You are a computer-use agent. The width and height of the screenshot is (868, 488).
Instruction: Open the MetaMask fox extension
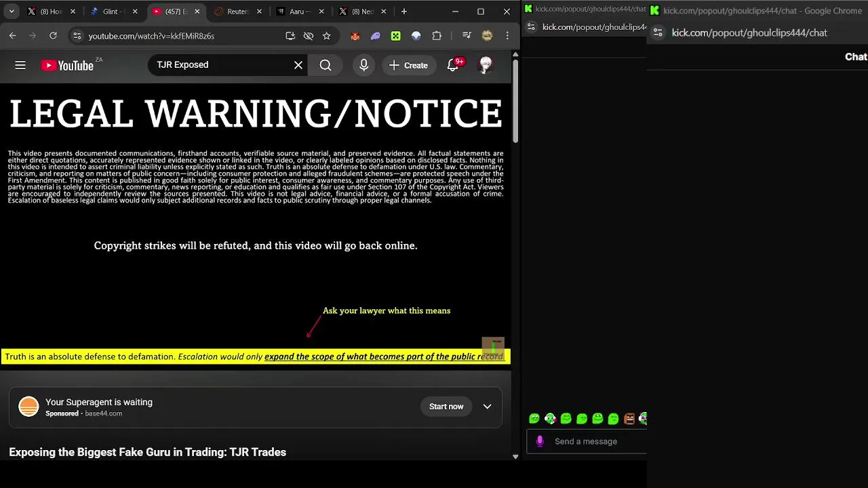[x=355, y=36]
